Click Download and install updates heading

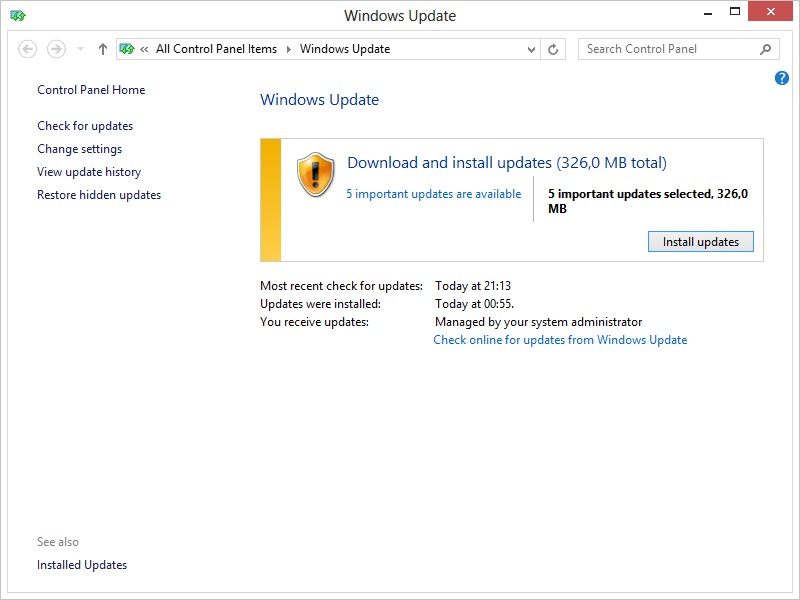coord(507,163)
